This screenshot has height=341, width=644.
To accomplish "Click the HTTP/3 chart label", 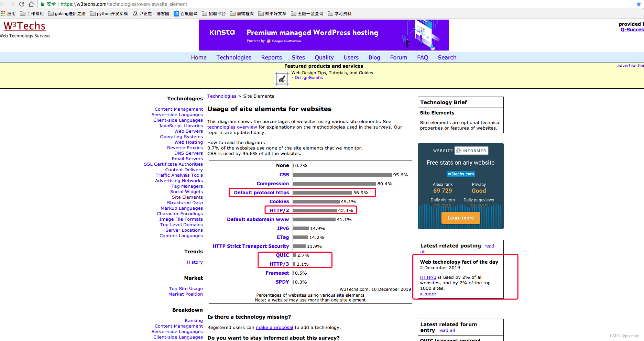I will (x=279, y=264).
